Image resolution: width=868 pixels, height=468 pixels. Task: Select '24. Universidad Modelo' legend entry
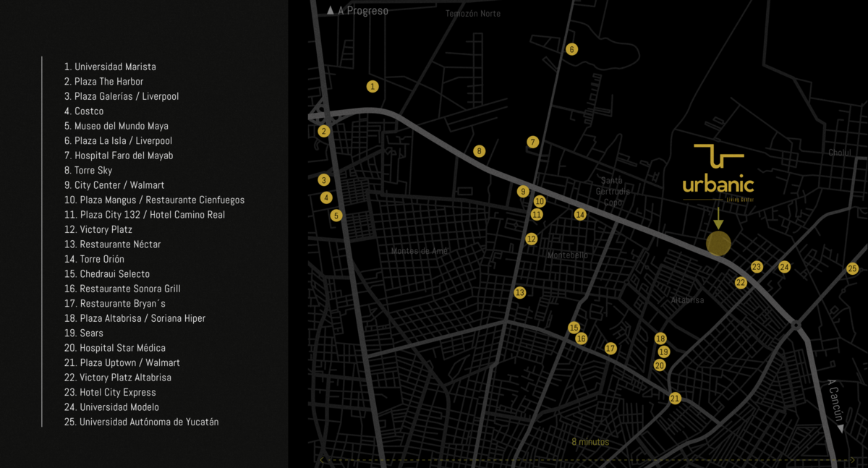coord(111,407)
